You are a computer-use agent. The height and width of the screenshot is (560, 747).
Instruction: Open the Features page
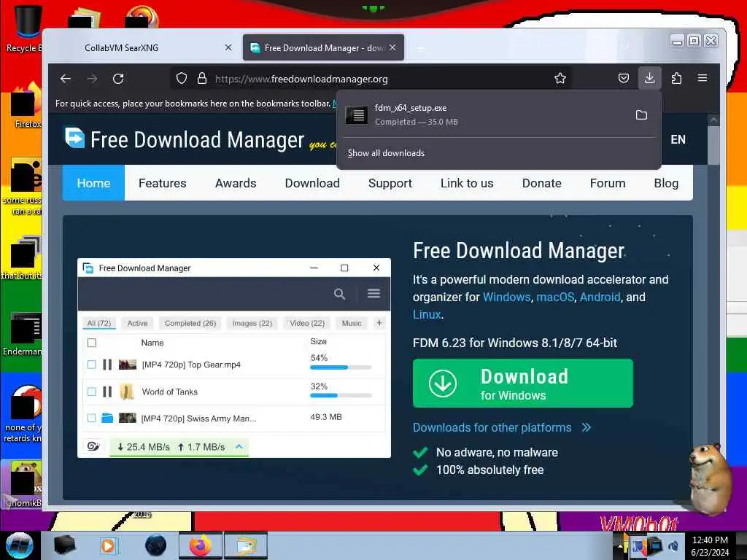pyautogui.click(x=163, y=183)
